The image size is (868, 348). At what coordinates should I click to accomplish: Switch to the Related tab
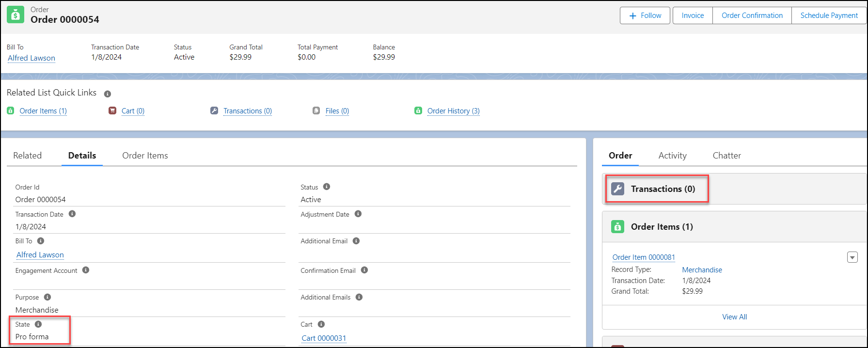(x=28, y=156)
